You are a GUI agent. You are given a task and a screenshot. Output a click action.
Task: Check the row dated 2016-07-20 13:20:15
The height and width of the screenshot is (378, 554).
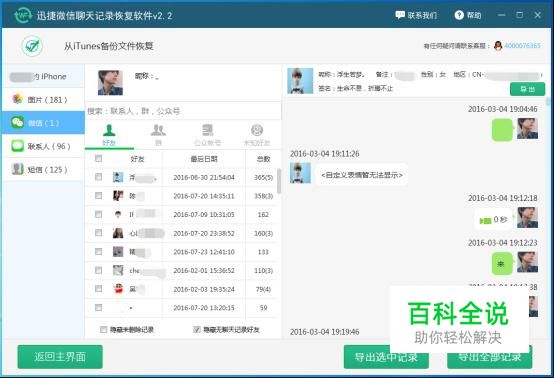pos(99,307)
